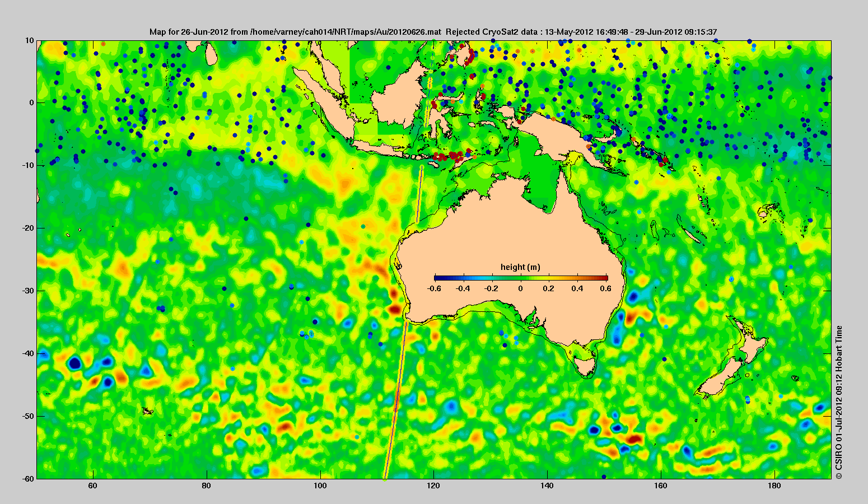
Task: Click longitude tick label "80" on bottom axis
Action: [207, 486]
